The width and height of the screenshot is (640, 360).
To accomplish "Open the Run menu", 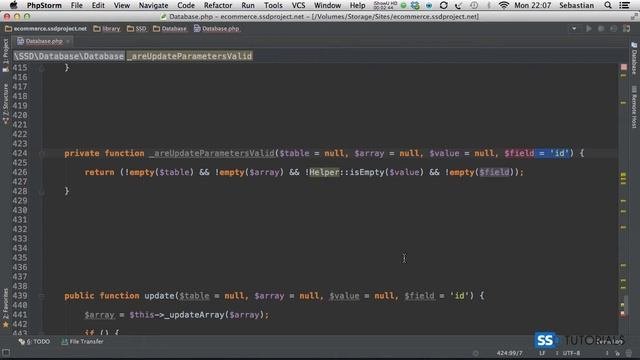I will [x=248, y=5].
